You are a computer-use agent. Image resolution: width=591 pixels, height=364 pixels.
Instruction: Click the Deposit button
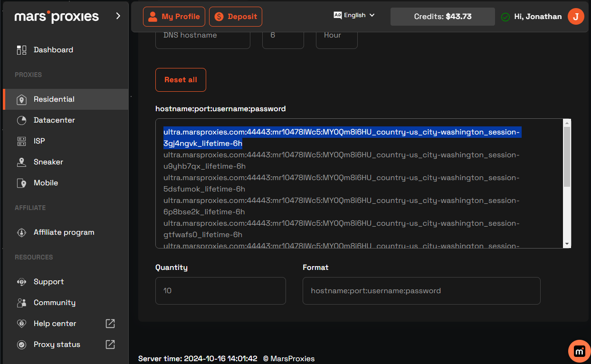(236, 17)
